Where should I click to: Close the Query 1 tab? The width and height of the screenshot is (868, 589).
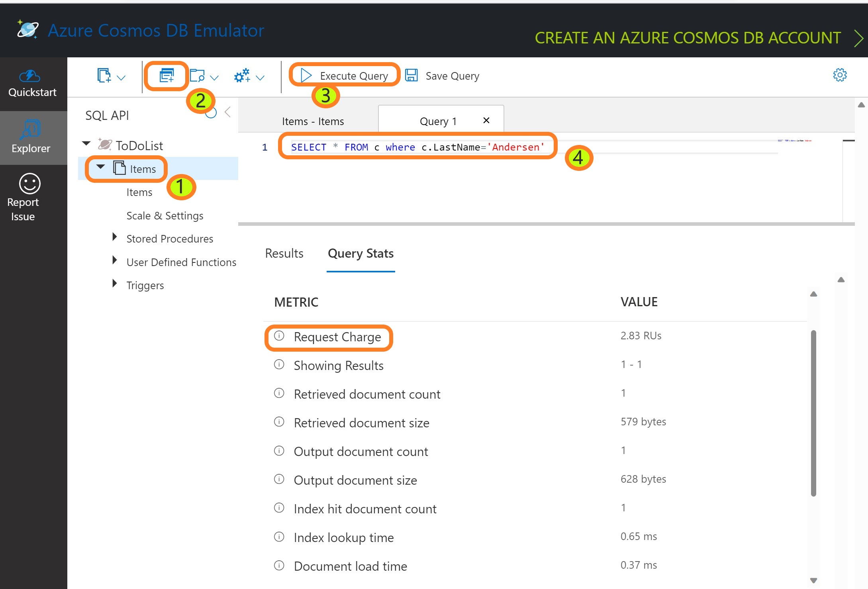(486, 120)
